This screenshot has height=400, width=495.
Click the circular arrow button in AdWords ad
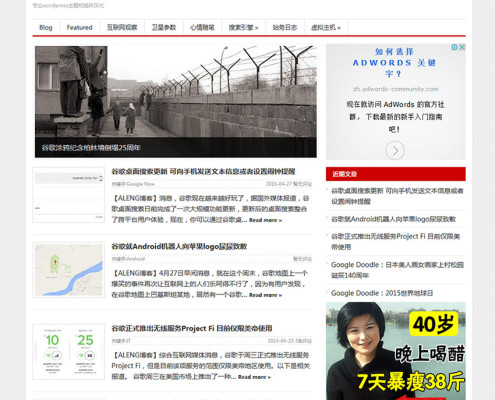point(395,151)
